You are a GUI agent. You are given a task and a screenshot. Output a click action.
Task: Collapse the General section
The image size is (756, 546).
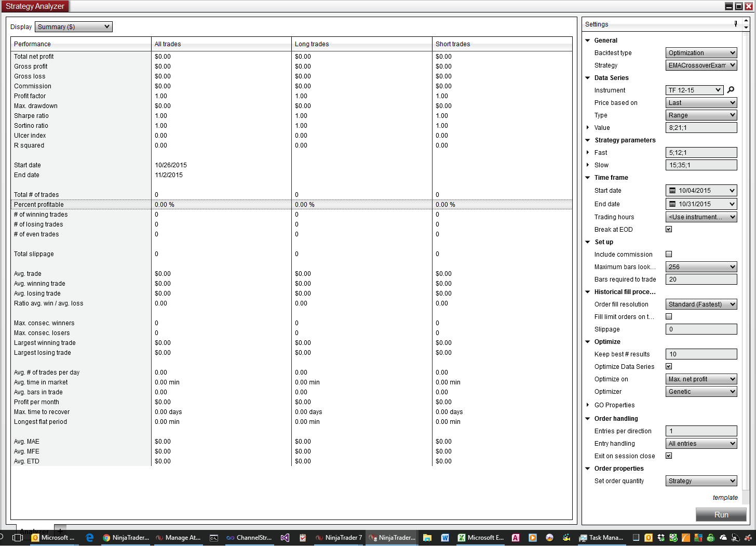coord(588,40)
